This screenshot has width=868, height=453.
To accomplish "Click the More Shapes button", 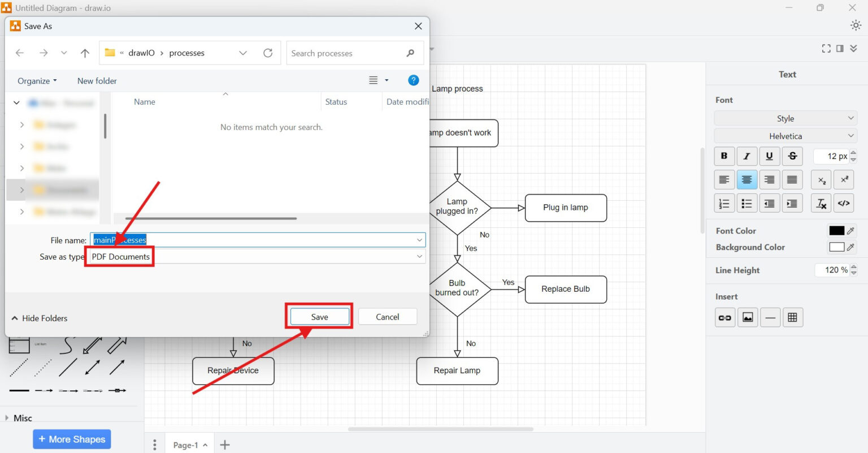I will pyautogui.click(x=71, y=439).
